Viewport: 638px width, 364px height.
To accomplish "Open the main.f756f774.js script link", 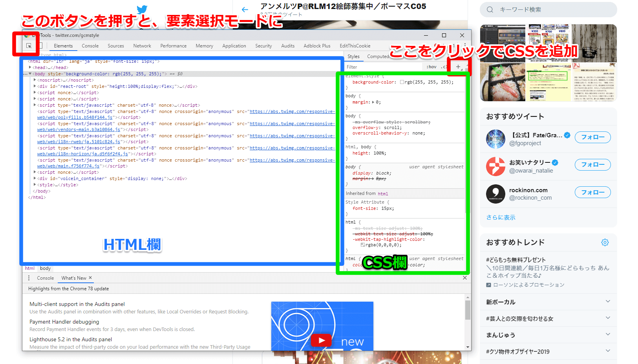I will 68,166.
